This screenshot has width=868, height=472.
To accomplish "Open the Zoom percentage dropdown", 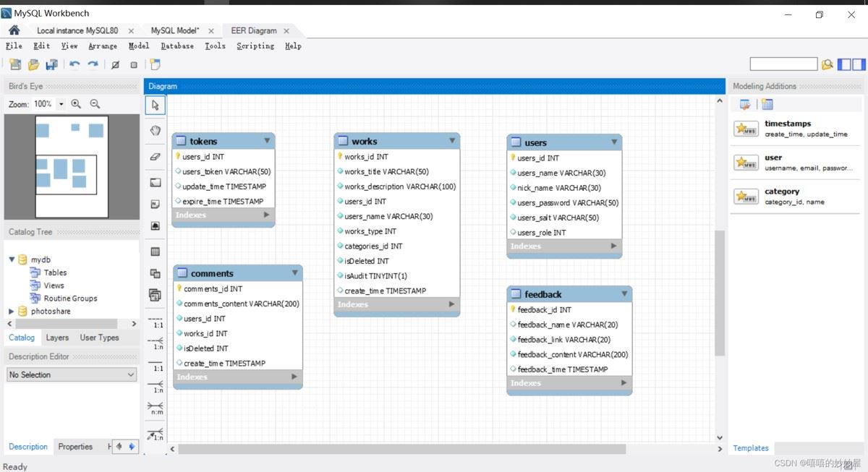I will tap(61, 104).
